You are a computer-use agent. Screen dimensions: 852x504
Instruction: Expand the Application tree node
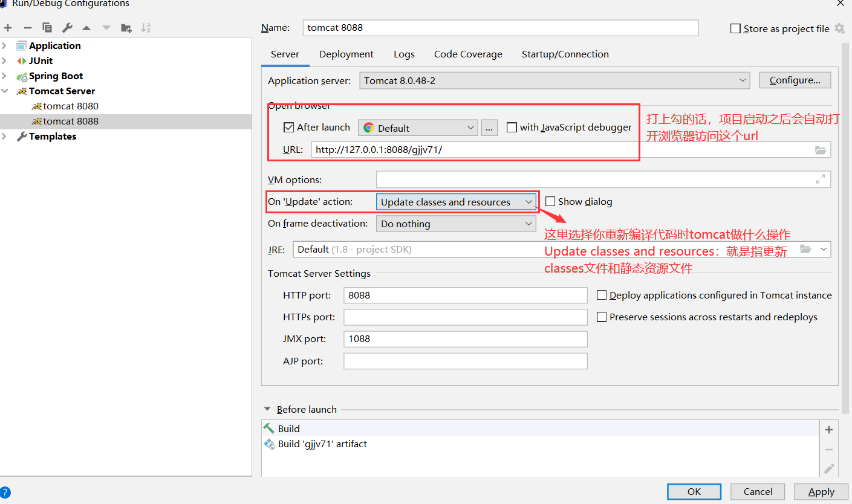click(4, 45)
